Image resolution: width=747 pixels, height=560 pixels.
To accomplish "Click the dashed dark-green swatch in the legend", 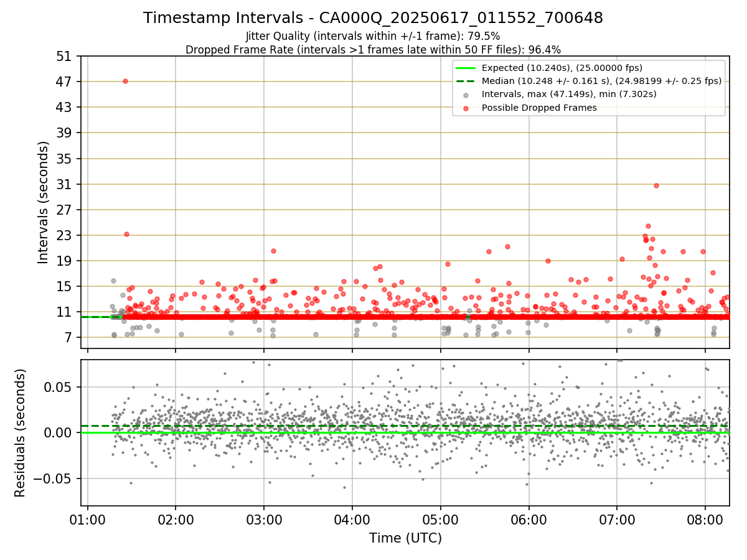I will point(466,81).
